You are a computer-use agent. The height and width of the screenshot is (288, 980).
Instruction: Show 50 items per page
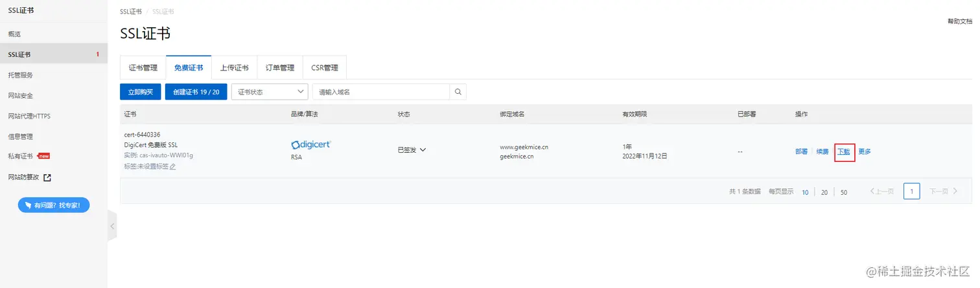844,192
